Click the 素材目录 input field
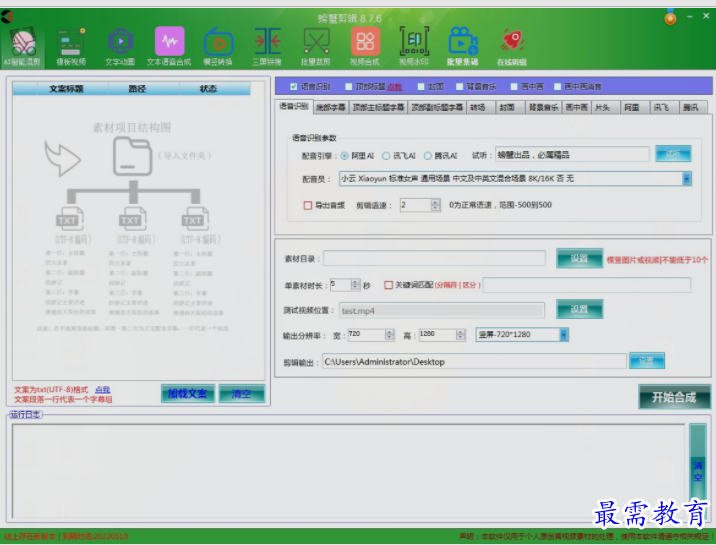Viewport: 716px width, 545px height. (434, 258)
